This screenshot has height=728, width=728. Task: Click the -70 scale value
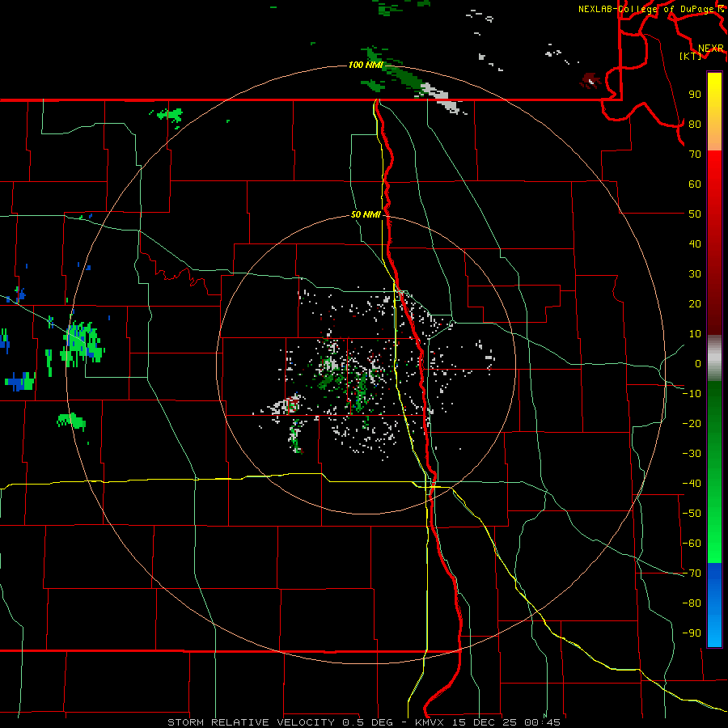(x=692, y=574)
